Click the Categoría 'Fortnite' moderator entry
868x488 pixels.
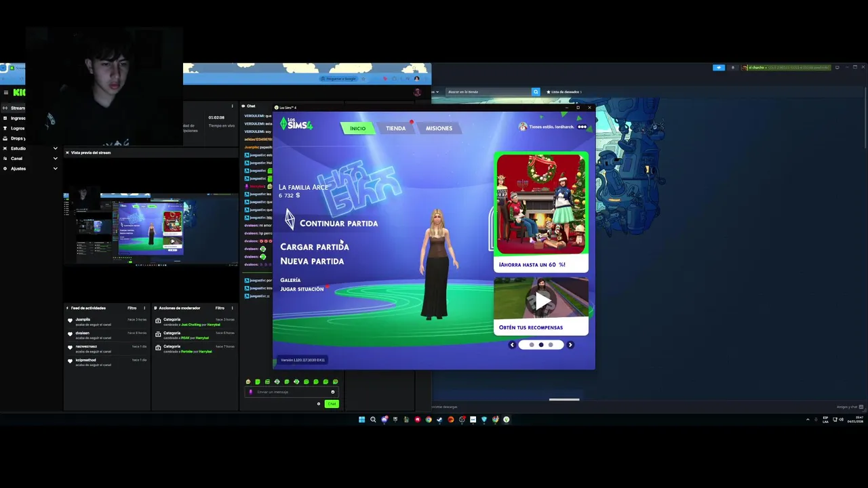[195, 349]
